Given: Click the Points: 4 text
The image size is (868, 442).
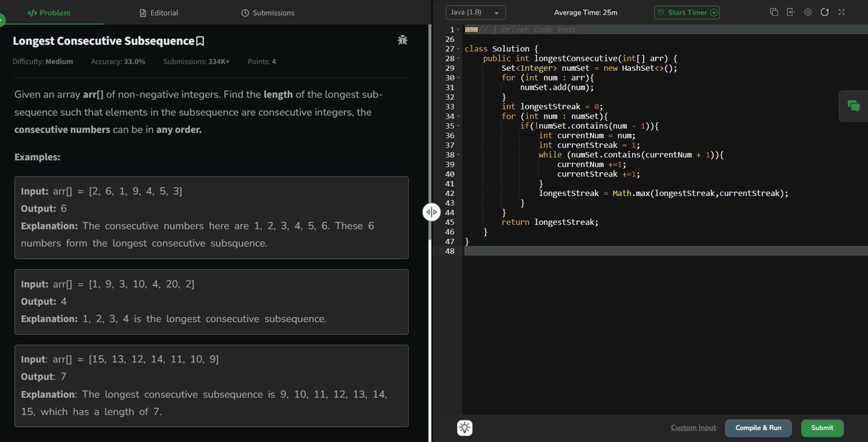Looking at the screenshot, I should point(262,61).
